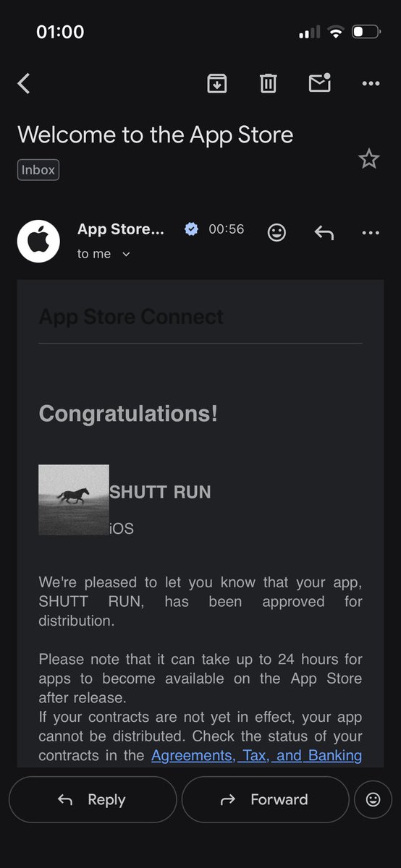This screenshot has width=401, height=868.
Task: Tap the 00:56 timestamp
Action: pyautogui.click(x=227, y=229)
